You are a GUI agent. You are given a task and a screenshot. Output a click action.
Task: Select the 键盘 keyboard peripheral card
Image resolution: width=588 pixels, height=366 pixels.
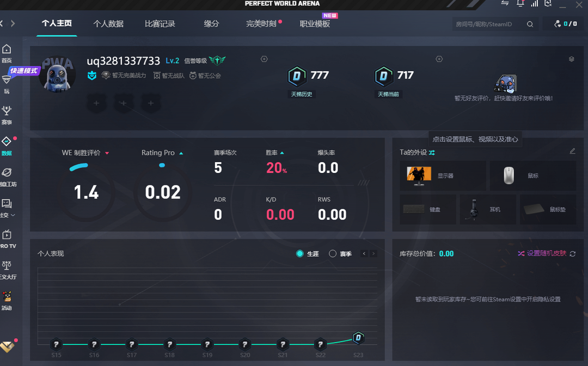(x=428, y=209)
